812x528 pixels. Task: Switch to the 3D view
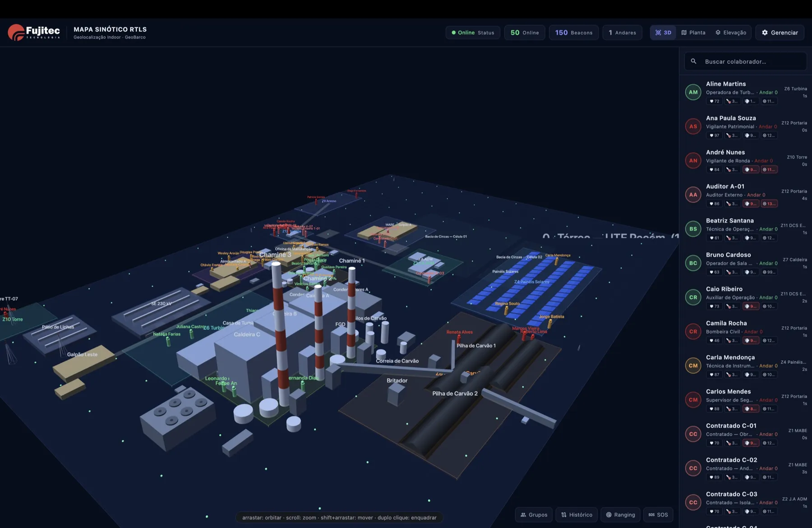[663, 32]
